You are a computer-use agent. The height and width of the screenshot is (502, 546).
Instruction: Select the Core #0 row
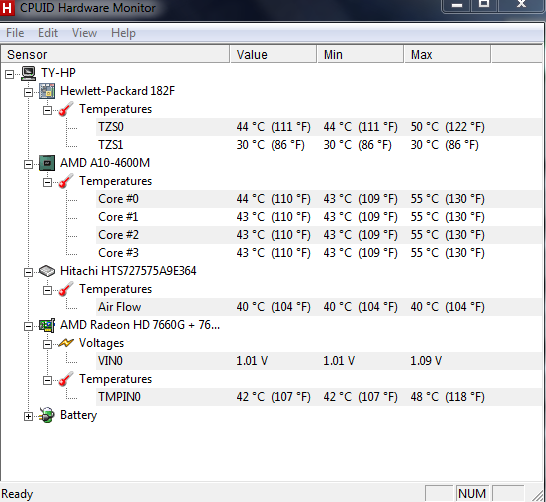tap(319, 199)
